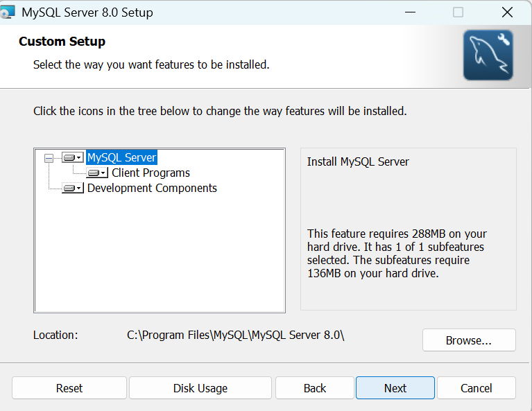Close the MySQL Server 8.0 Setup window
Viewport: 532px width, 411px height.
point(507,12)
